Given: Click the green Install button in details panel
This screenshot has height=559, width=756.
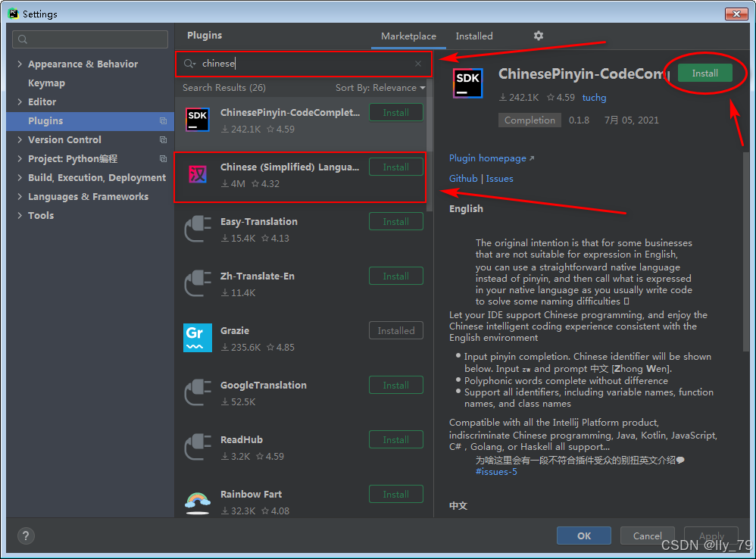Looking at the screenshot, I should (x=705, y=73).
